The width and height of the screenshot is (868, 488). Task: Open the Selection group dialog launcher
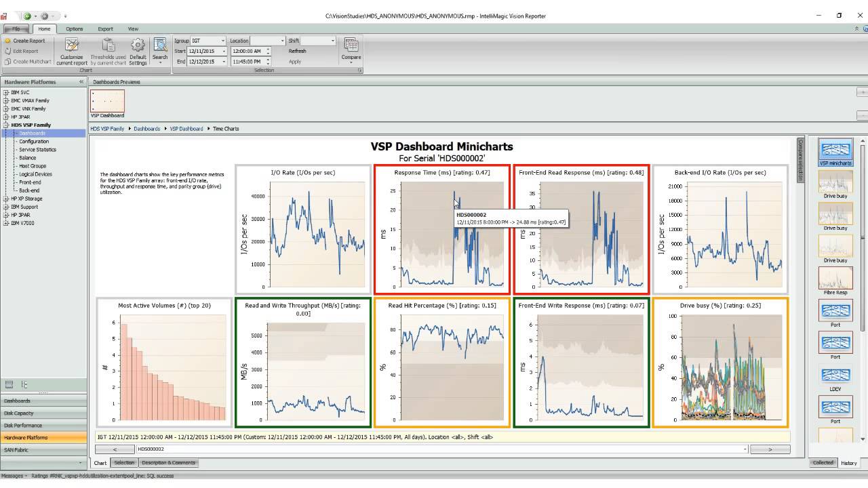(x=360, y=70)
